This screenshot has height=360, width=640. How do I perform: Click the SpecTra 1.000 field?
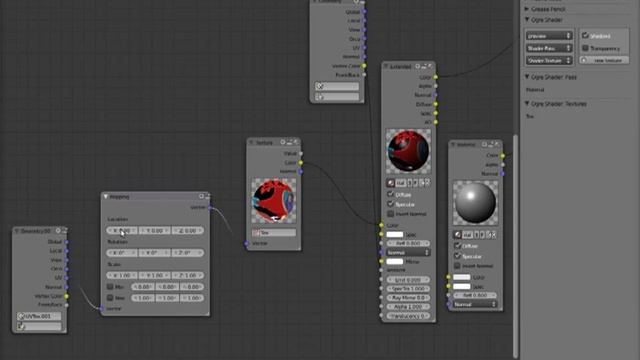tap(408, 289)
